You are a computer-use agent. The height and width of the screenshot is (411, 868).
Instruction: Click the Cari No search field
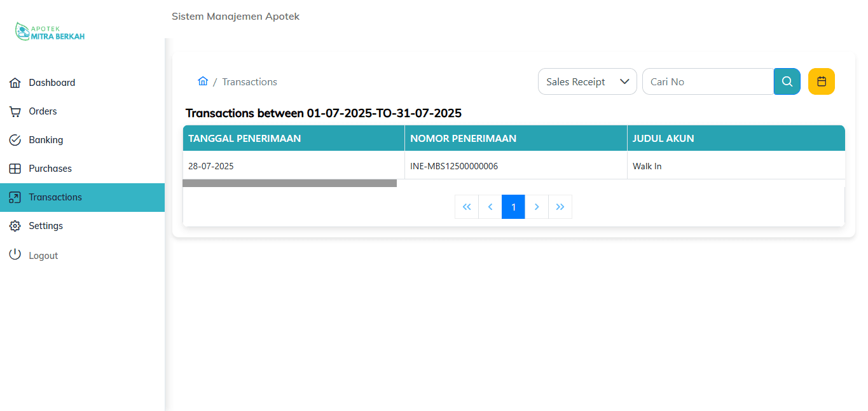pos(707,81)
